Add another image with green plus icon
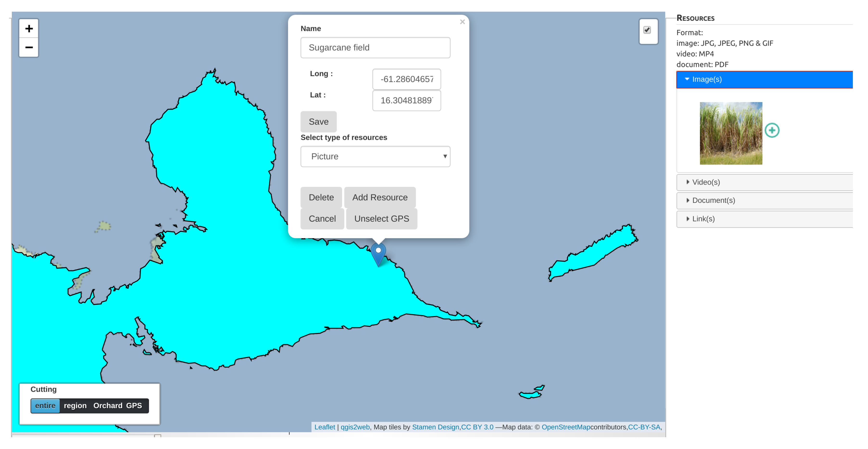 coord(772,130)
